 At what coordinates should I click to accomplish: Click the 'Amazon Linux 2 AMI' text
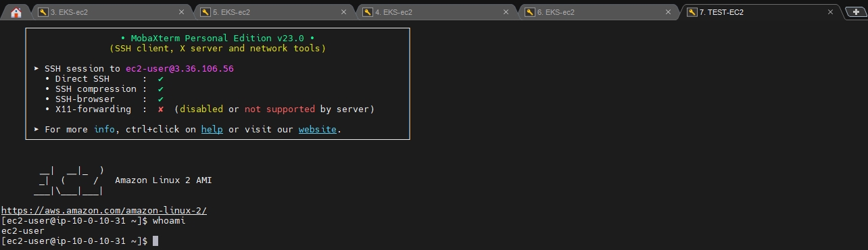point(164,180)
